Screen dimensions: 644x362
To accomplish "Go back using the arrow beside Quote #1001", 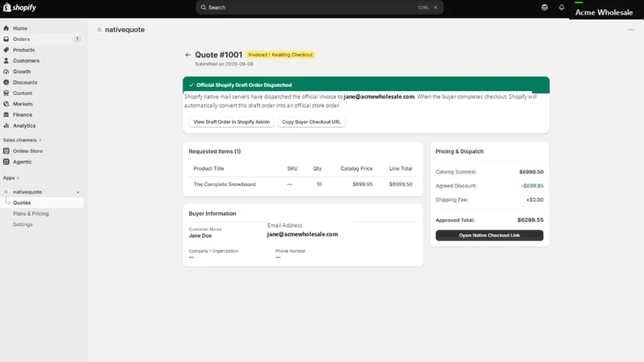I will point(188,55).
